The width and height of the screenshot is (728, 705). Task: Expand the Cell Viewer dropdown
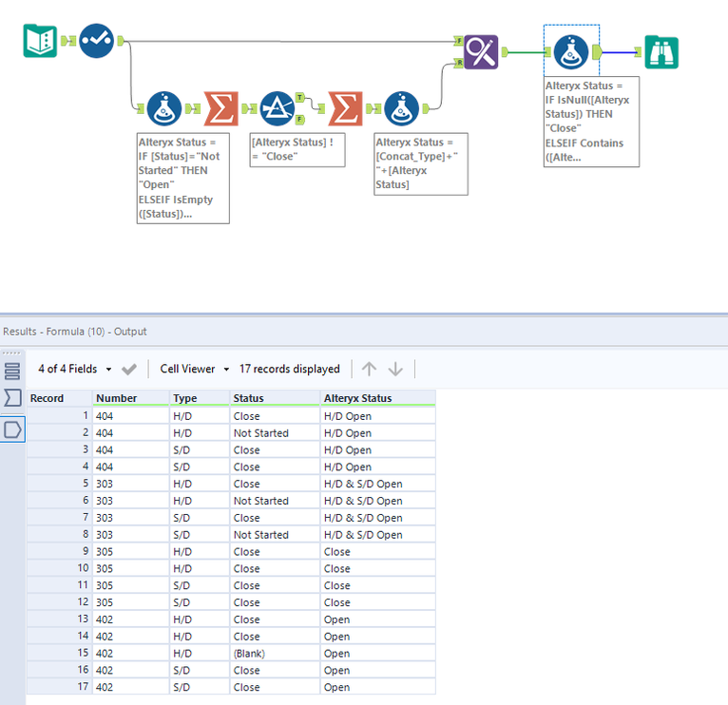pos(194,369)
